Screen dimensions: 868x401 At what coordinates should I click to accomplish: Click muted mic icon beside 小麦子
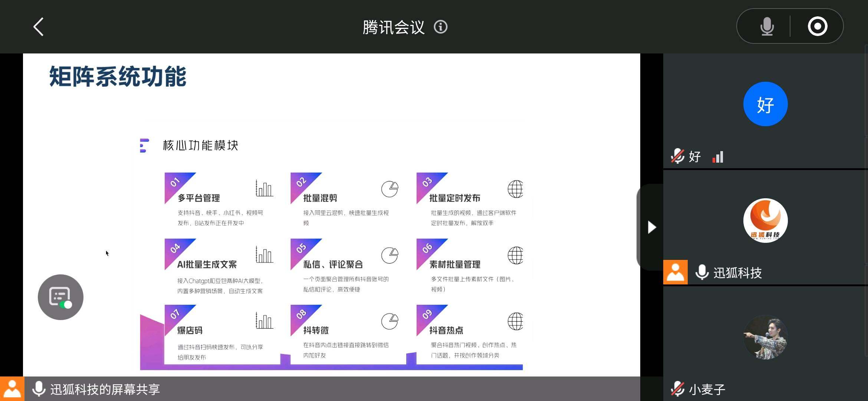[x=677, y=389]
